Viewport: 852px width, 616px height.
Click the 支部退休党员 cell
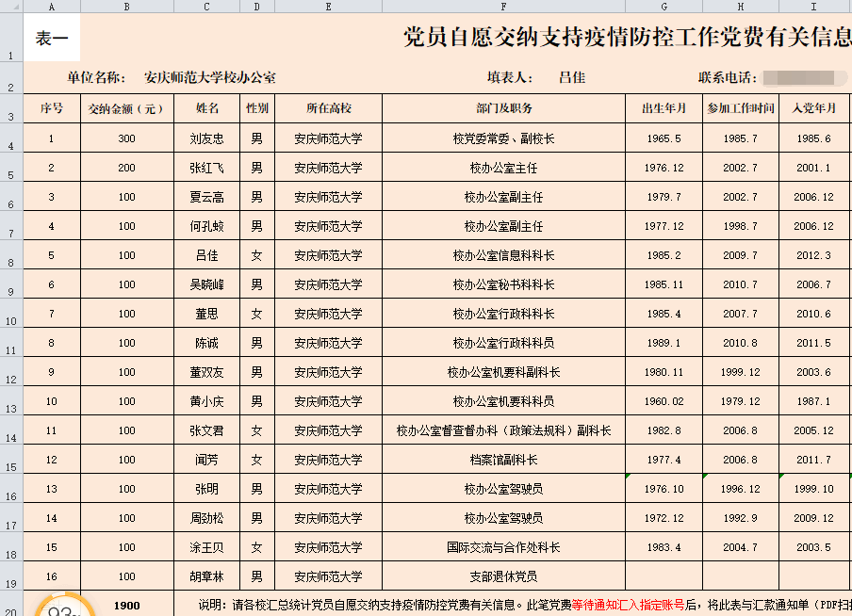click(x=503, y=576)
